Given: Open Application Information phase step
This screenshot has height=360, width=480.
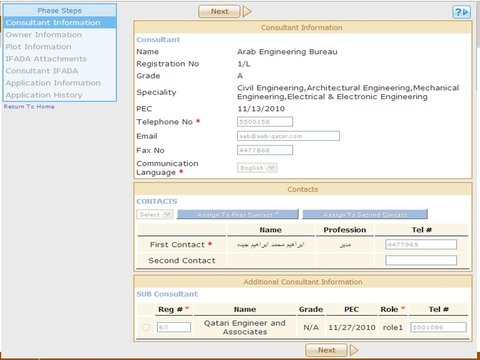Looking at the screenshot, I should coord(53,83).
